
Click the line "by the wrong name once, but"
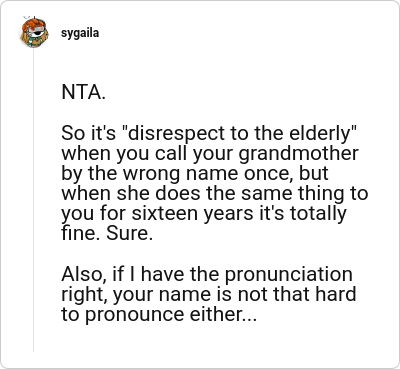[195, 174]
